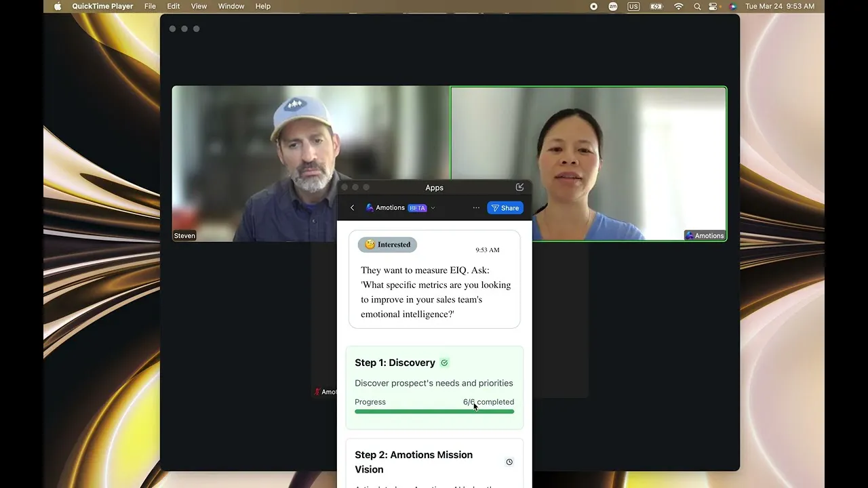This screenshot has height=488, width=868.
Task: Check the battery status icon
Action: [x=656, y=6]
